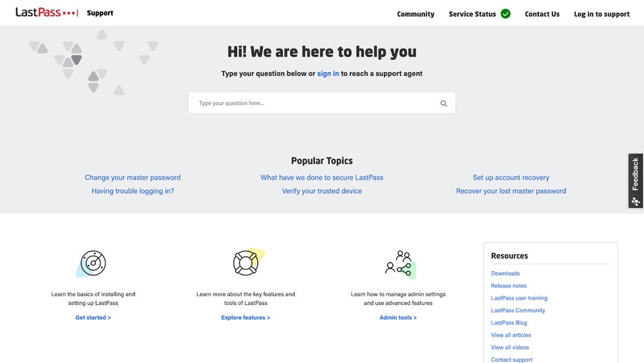This screenshot has height=363, width=644.
Task: Open Recover your lost master password
Action: 511,191
